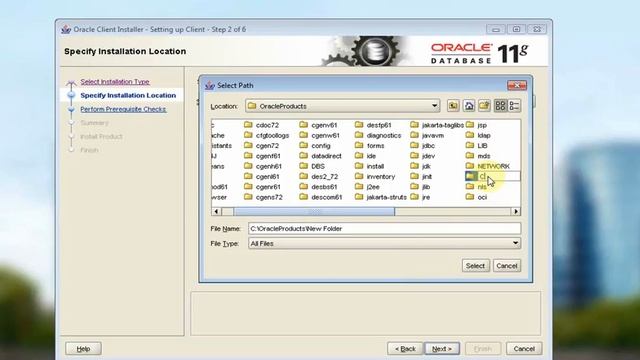Select the descom61 folder
The height and width of the screenshot is (360, 640).
[x=321, y=197]
